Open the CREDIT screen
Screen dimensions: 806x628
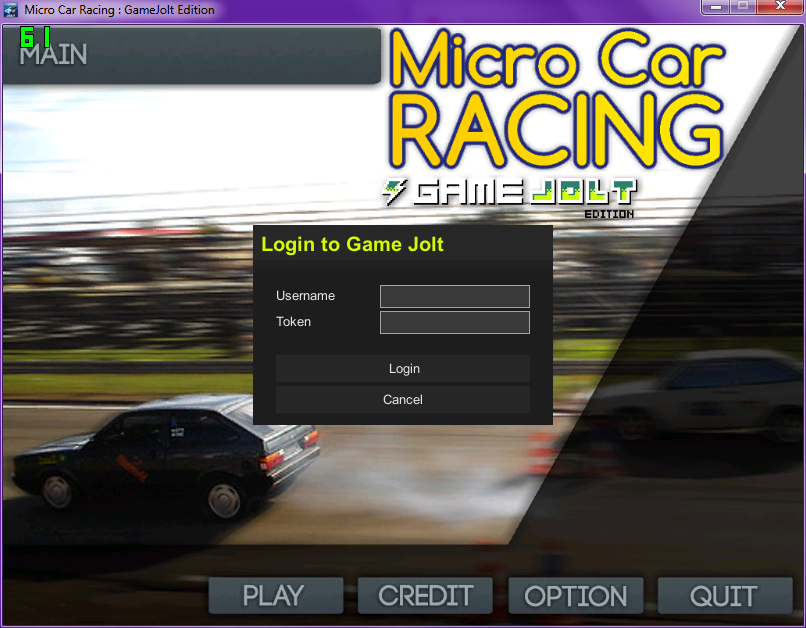pyautogui.click(x=425, y=596)
